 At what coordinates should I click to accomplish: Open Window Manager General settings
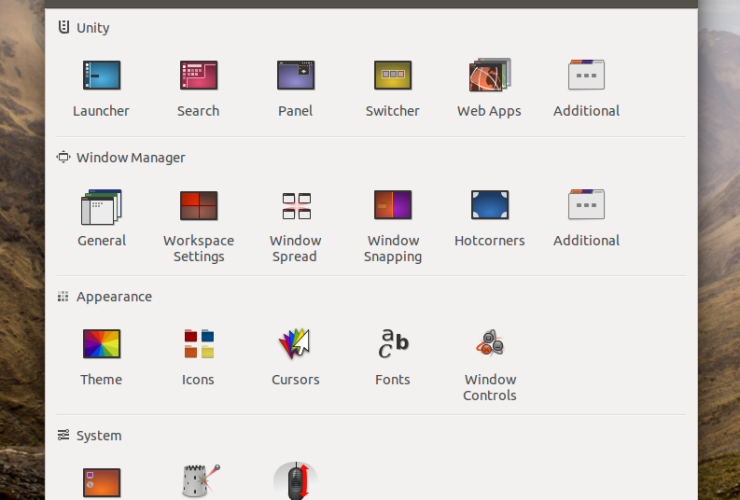101,206
